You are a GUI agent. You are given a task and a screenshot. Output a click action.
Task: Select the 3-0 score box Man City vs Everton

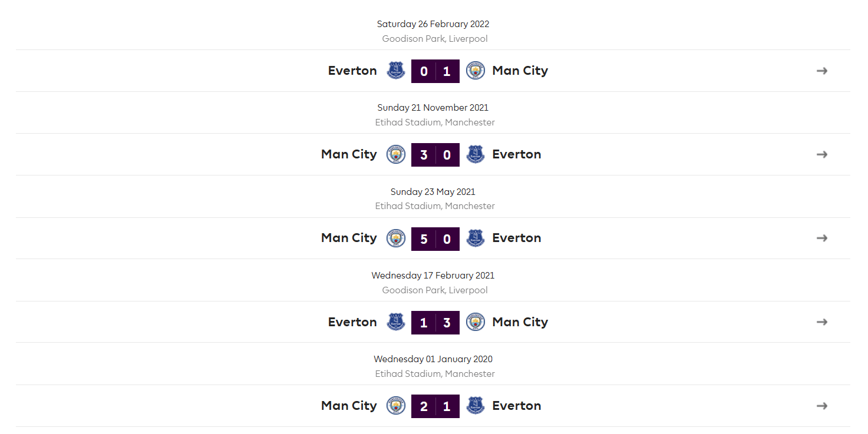pos(435,155)
